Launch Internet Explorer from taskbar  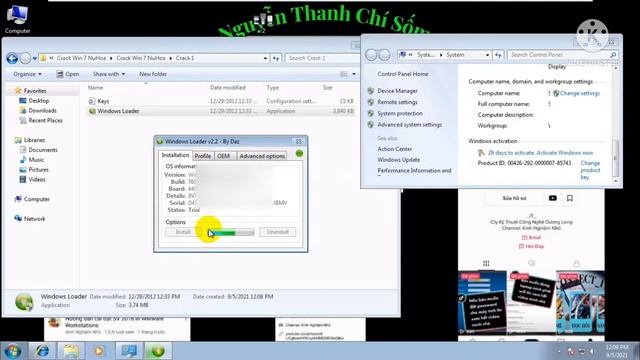coord(42,351)
